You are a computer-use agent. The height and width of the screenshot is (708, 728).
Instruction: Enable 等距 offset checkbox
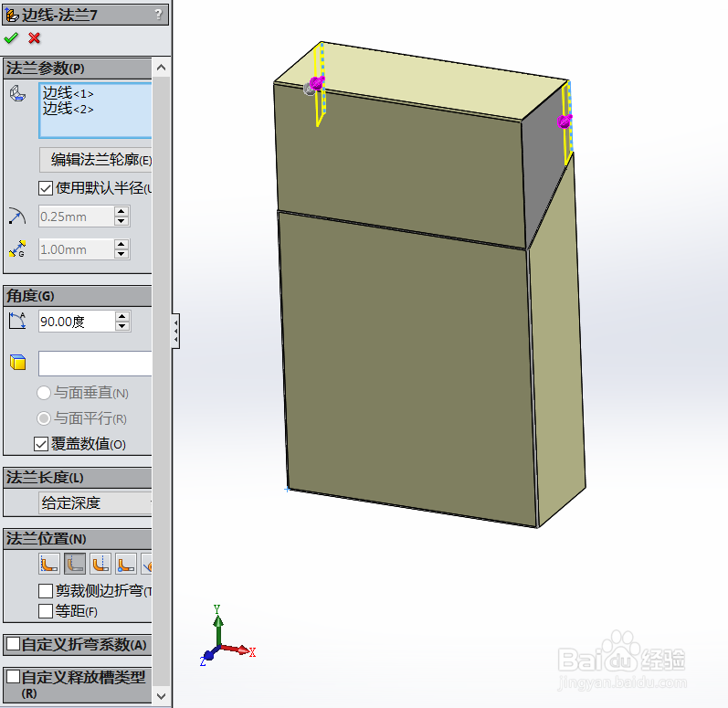pyautogui.click(x=46, y=611)
